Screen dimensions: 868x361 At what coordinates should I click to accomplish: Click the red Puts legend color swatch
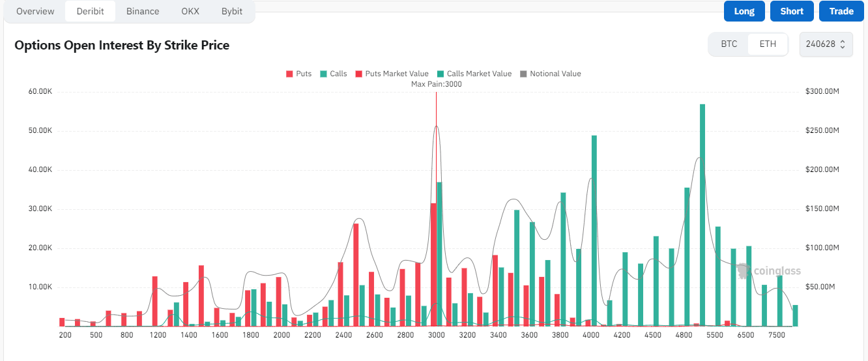coord(289,74)
